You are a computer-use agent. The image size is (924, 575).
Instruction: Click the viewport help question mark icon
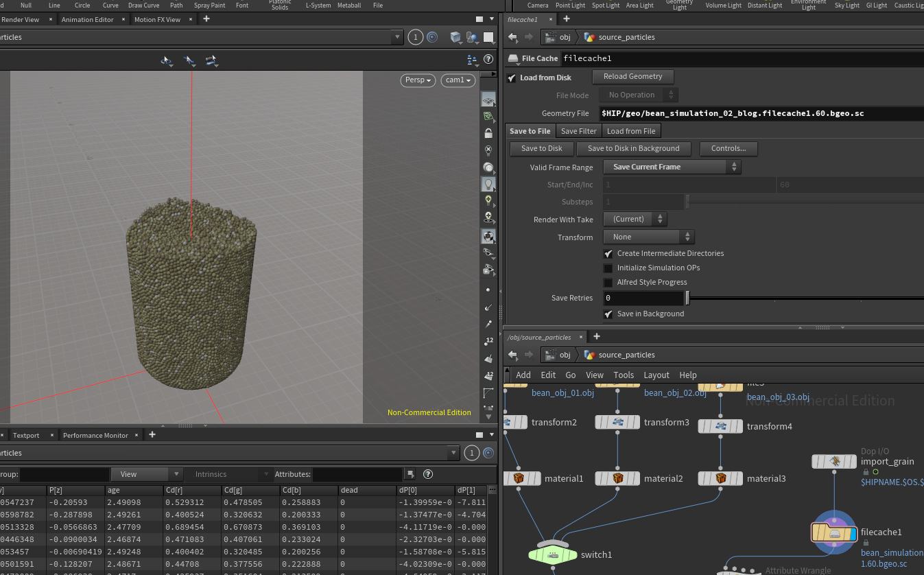[x=488, y=60]
